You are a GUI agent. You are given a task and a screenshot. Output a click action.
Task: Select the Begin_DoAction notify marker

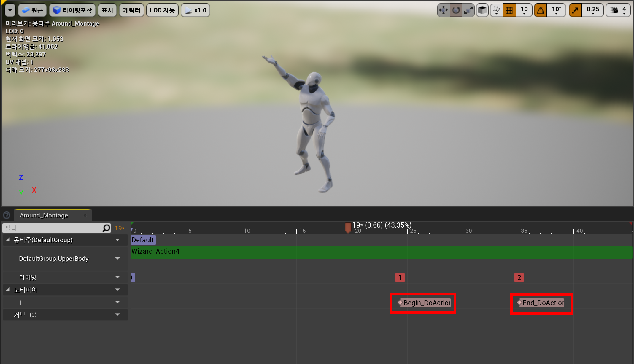425,303
